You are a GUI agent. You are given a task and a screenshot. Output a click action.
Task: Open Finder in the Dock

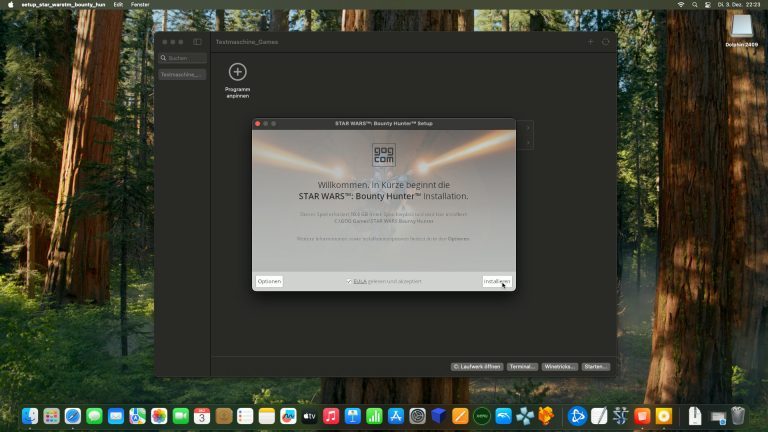(30, 416)
